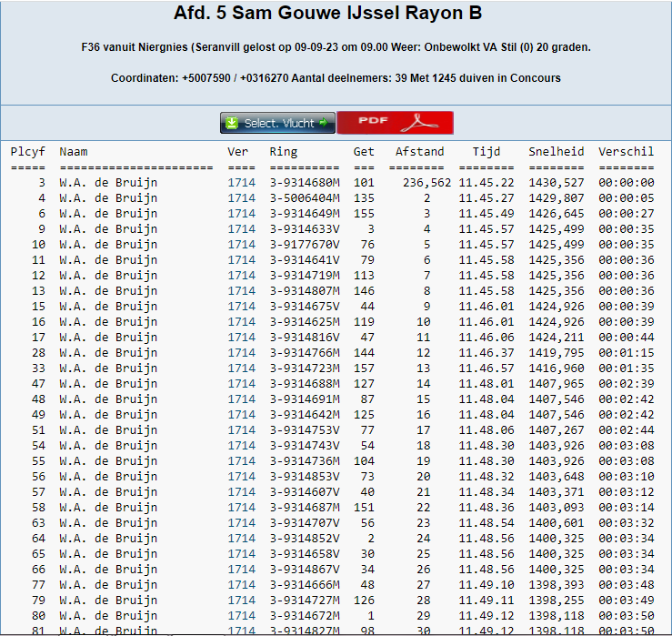Image resolution: width=672 pixels, height=636 pixels.
Task: Click the Snelheid column header
Action: tap(556, 152)
